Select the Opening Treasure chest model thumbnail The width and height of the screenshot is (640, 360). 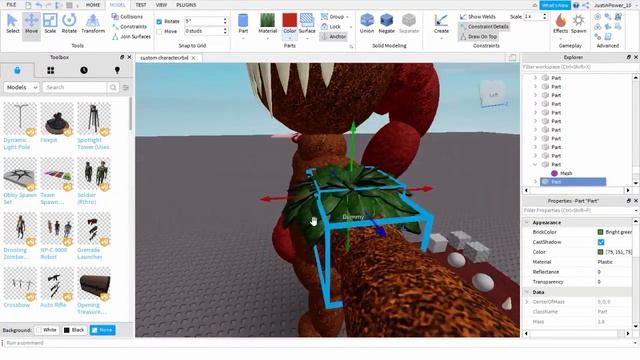[93, 284]
